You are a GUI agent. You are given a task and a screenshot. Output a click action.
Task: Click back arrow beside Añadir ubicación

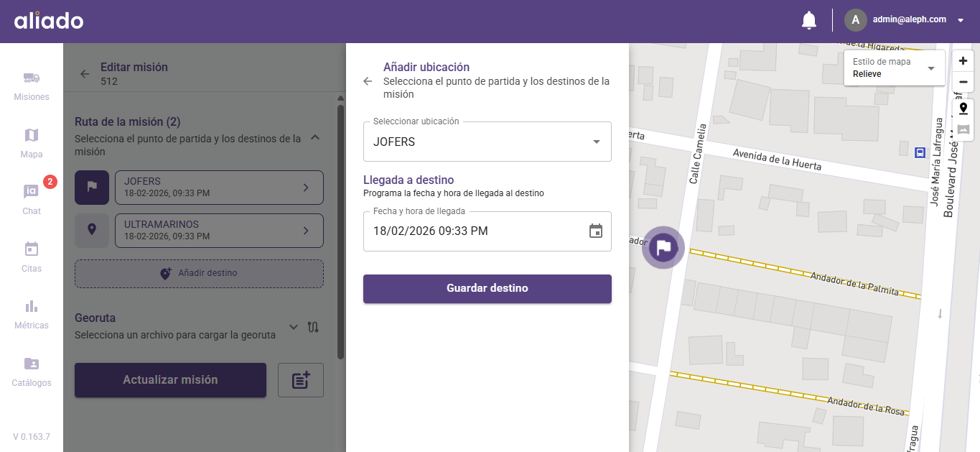point(368,81)
